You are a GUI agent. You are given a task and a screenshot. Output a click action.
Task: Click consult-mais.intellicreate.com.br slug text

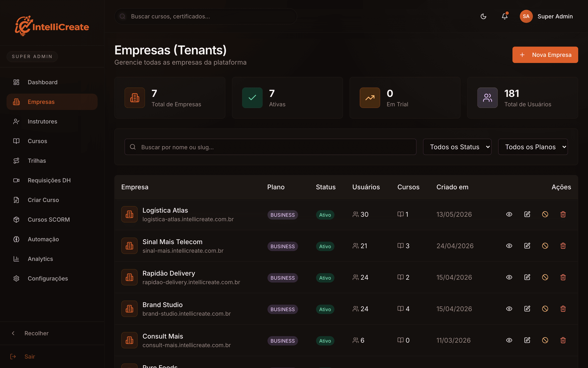[187, 345]
